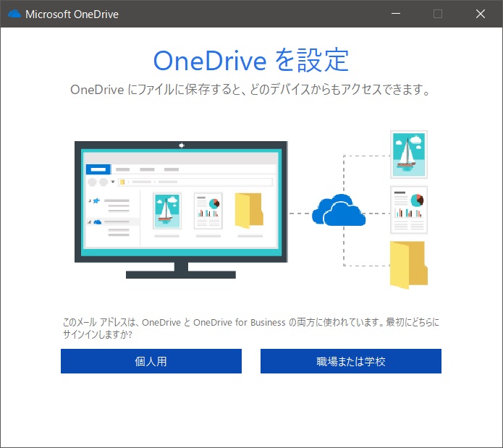Viewport: 503px width, 448px height.
Task: Click the このメール アドレスは sign-in prompt text
Action: [251, 328]
